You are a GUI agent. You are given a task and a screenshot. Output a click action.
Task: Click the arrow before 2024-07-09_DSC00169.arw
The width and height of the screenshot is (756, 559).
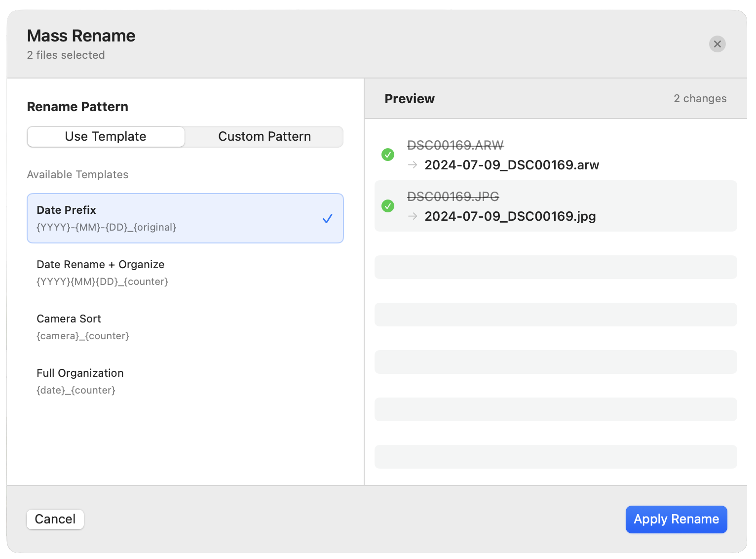[413, 165]
